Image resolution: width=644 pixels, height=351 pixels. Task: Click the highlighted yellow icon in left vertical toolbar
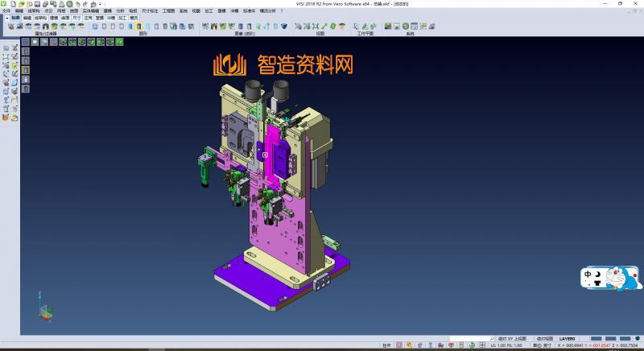pyautogui.click(x=25, y=70)
